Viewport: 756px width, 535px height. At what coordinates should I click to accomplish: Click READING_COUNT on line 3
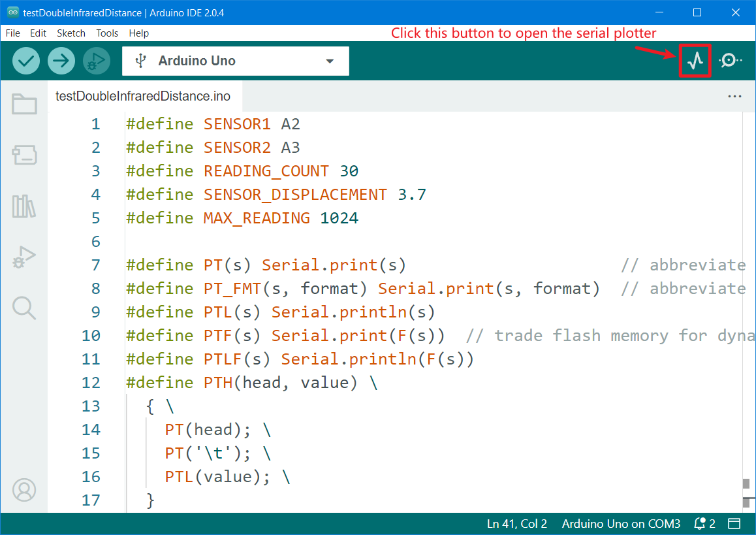(x=266, y=170)
